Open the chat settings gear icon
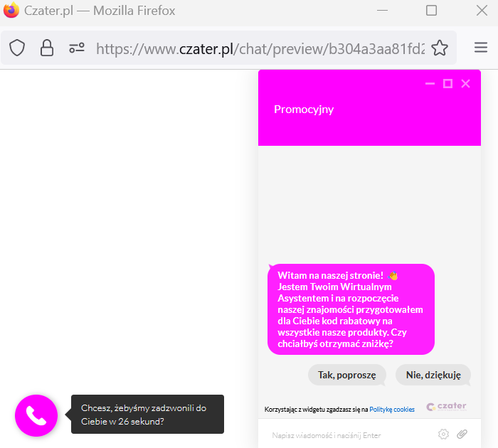498x448 pixels. [x=443, y=434]
